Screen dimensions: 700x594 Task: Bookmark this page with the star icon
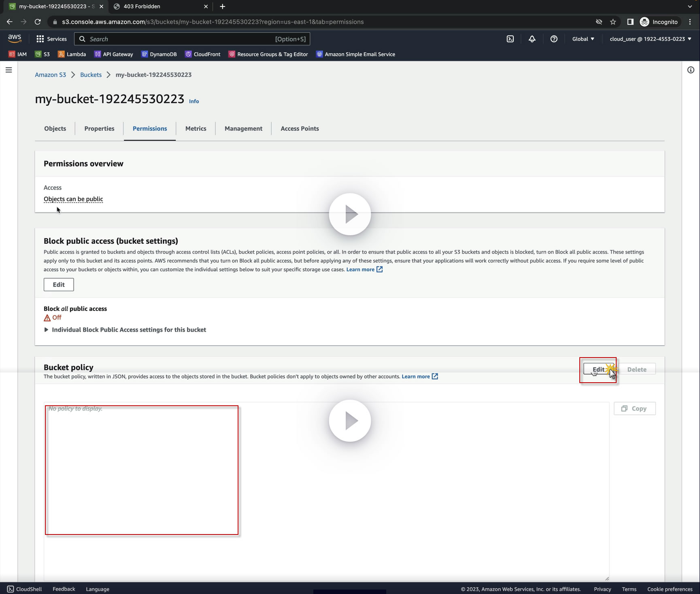613,22
